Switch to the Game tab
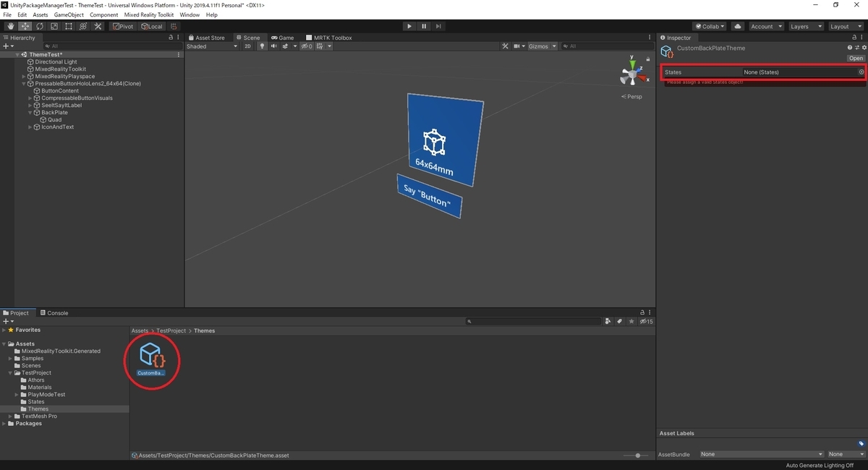 (283, 38)
